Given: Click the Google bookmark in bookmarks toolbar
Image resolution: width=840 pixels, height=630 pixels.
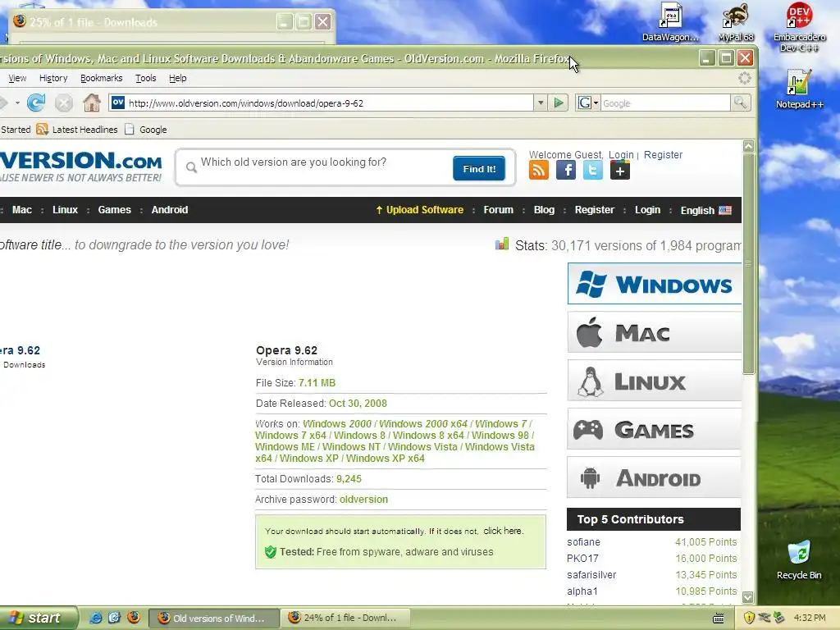Looking at the screenshot, I should (146, 130).
